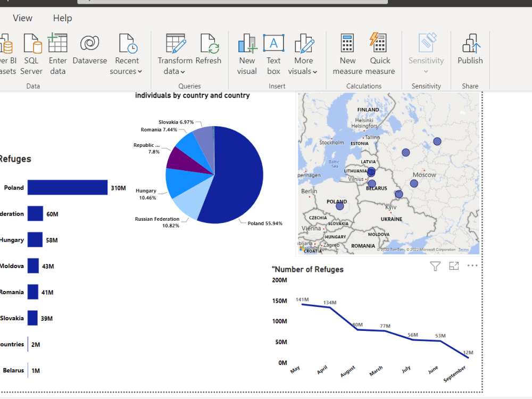Image resolution: width=532 pixels, height=399 pixels.
Task: Open the Recent sources dropdown
Action: (x=126, y=54)
